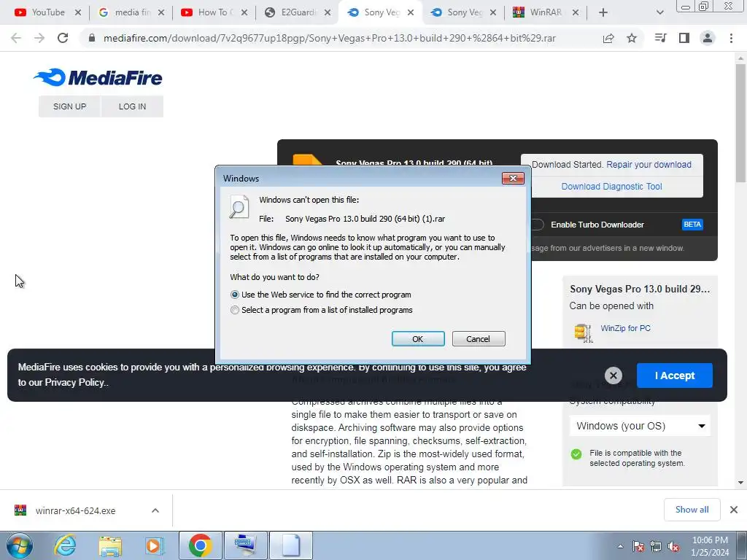Screen dimensions: 747x560
Task: Open Chrome's three-dot menu
Action: 731,38
